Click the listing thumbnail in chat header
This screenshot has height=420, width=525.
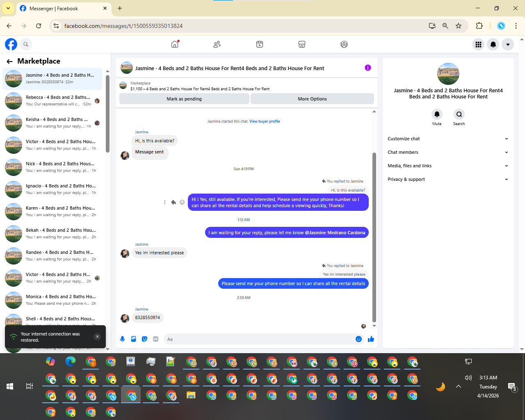[x=127, y=68]
